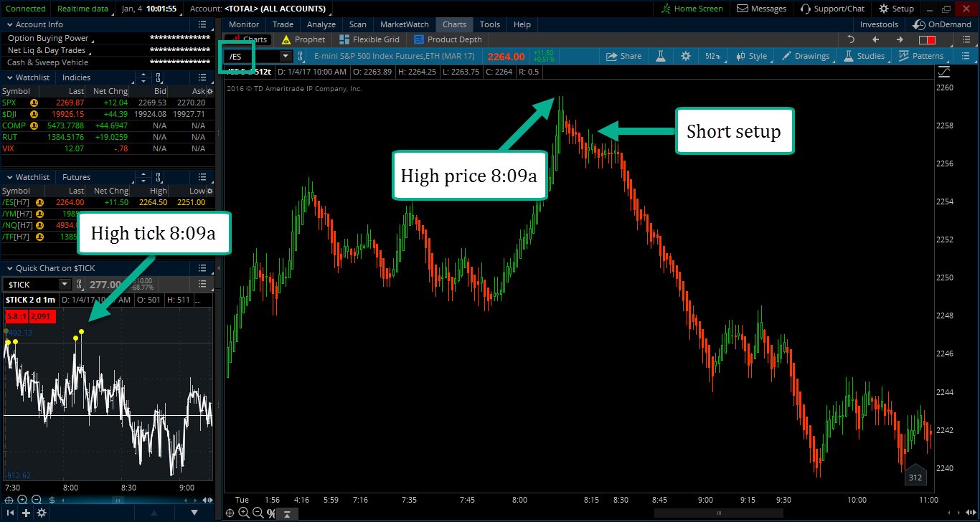
Task: Click the reset undo arrow icon
Action: [851, 39]
